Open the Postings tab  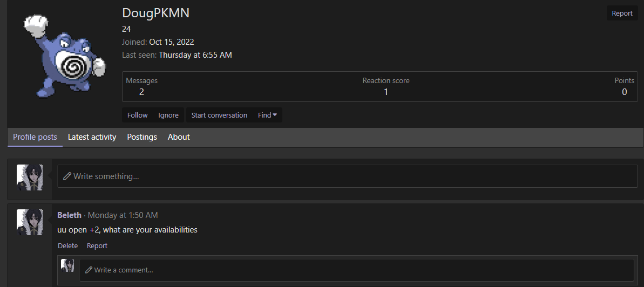click(x=142, y=137)
